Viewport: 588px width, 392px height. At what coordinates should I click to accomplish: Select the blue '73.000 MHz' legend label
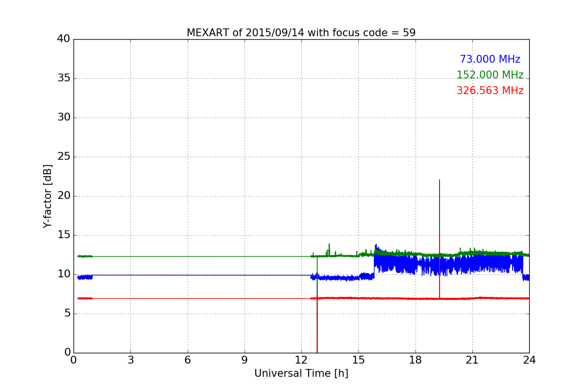[490, 59]
